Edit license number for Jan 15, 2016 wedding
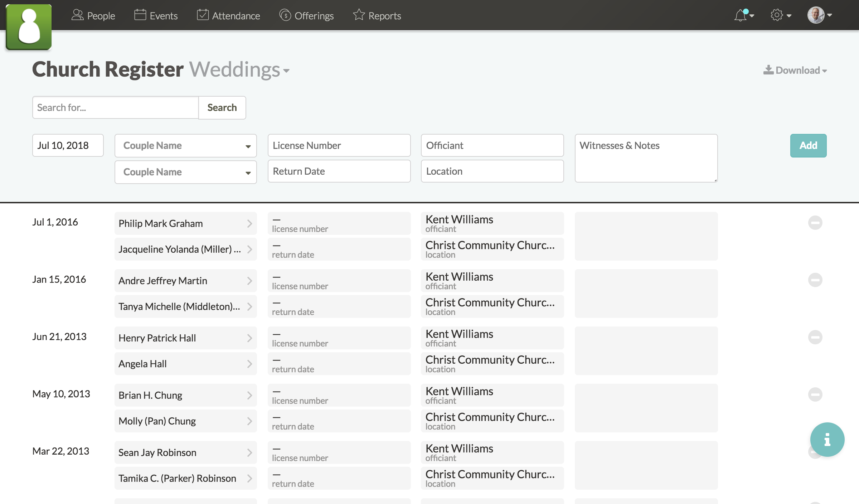 pos(339,281)
